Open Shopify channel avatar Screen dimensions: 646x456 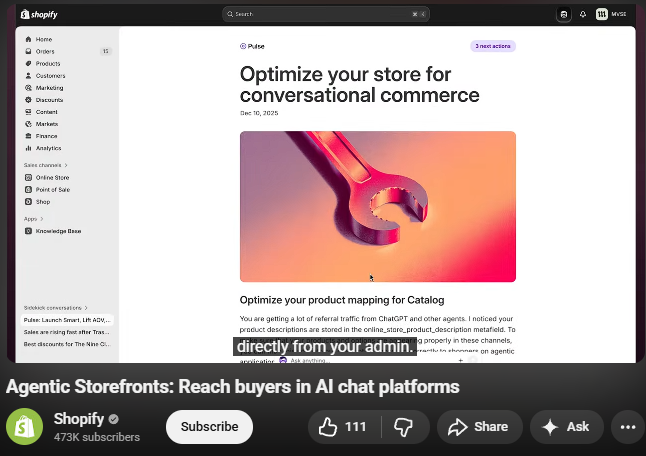tap(24, 427)
